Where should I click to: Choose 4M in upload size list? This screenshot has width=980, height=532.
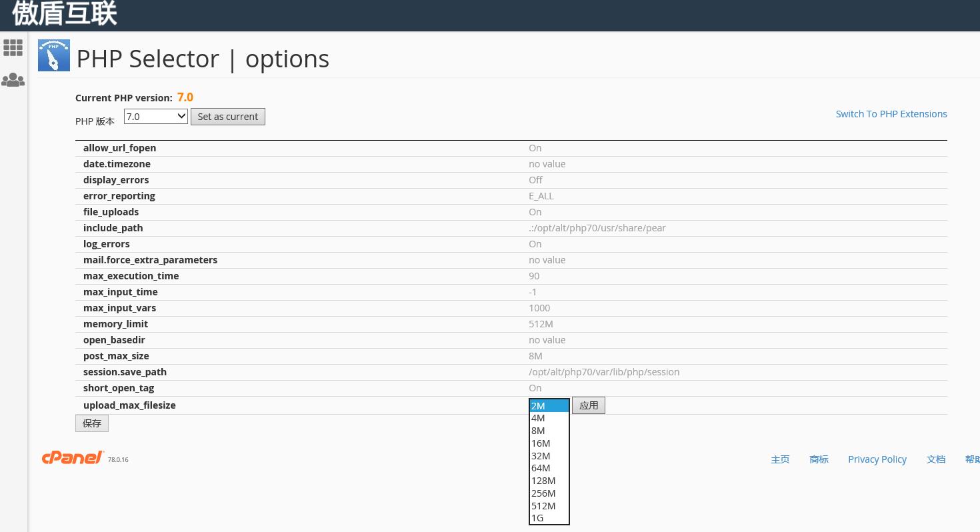[539, 418]
